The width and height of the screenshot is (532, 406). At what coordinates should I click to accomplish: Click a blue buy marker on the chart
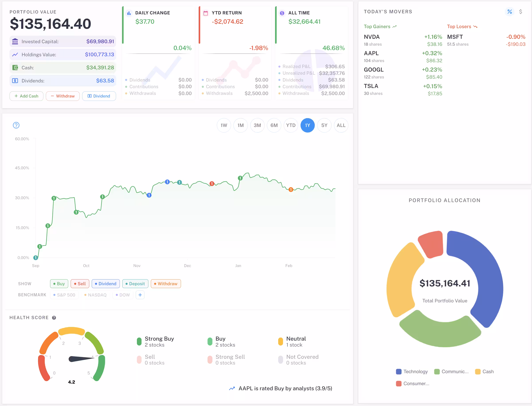[x=167, y=182]
